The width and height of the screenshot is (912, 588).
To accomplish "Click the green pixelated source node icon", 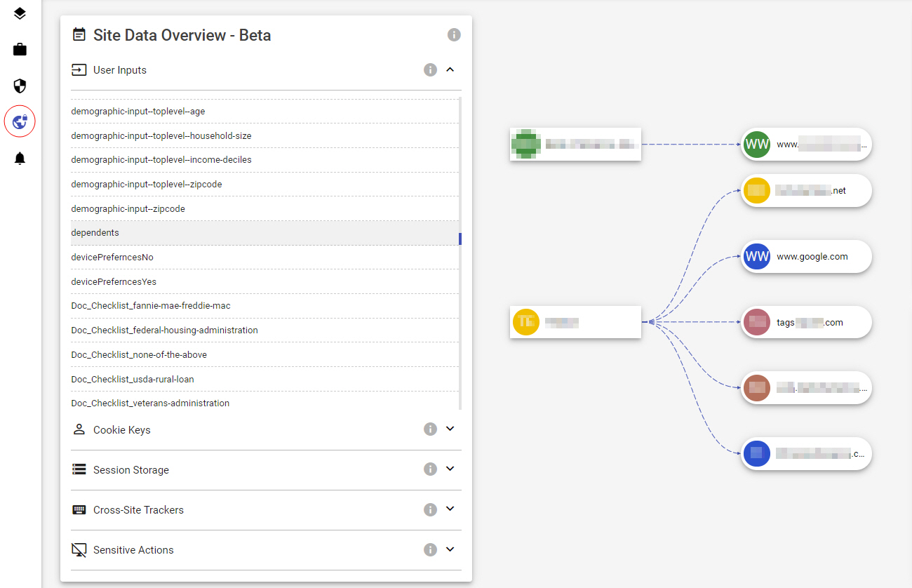I will click(x=526, y=145).
